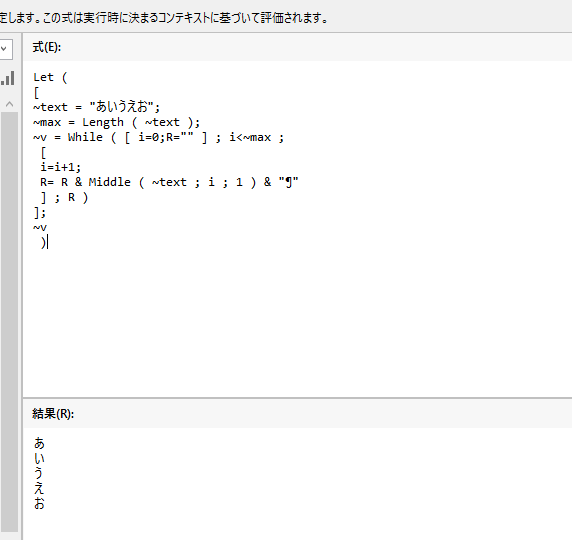Screen dimensions: 572x540
Task: Click the Japanese description text at top
Action: click(164, 18)
